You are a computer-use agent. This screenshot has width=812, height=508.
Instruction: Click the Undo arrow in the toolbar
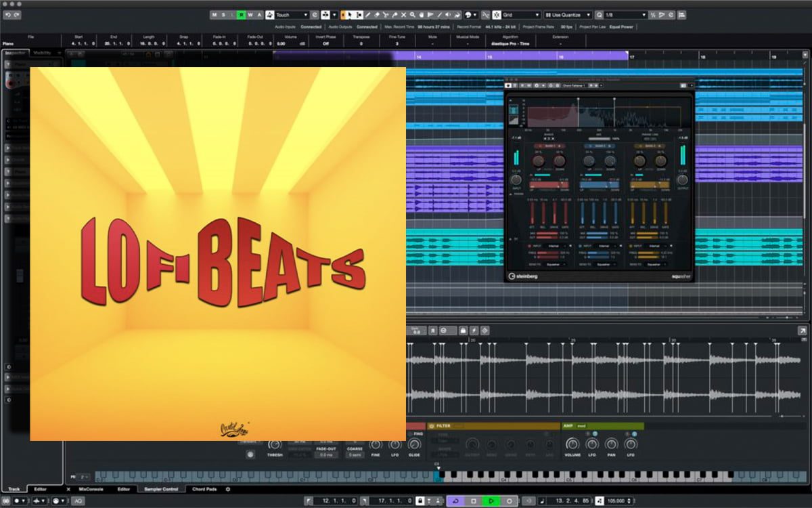pyautogui.click(x=8, y=15)
